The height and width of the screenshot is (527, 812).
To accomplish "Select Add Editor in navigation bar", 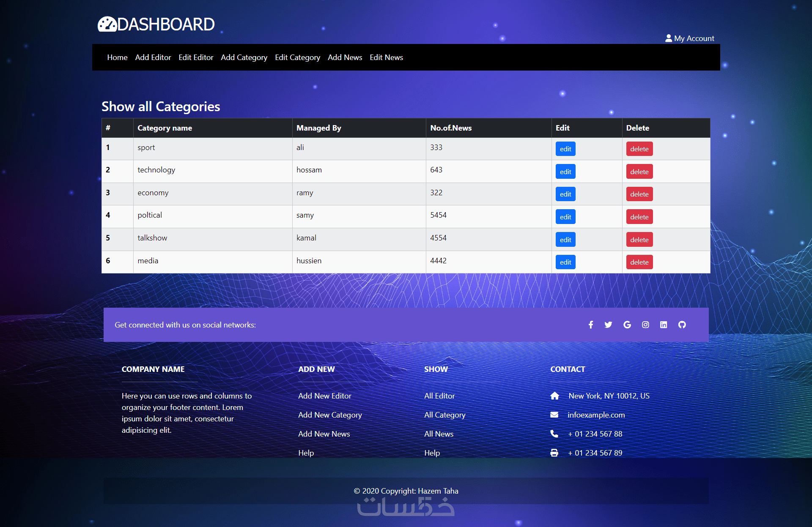I will (153, 57).
